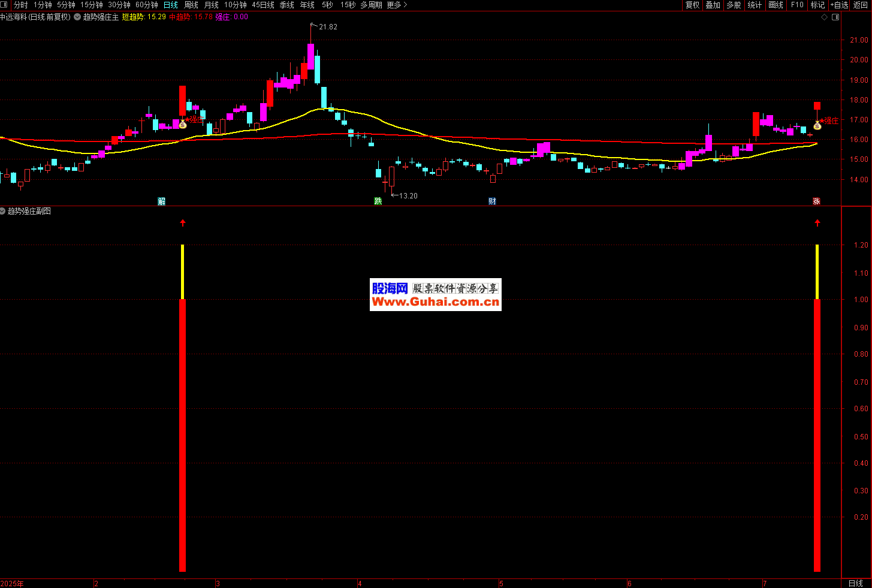The image size is (872, 588).
Task: Click the 短趋势: 15.29 indicator value
Action: tap(144, 17)
